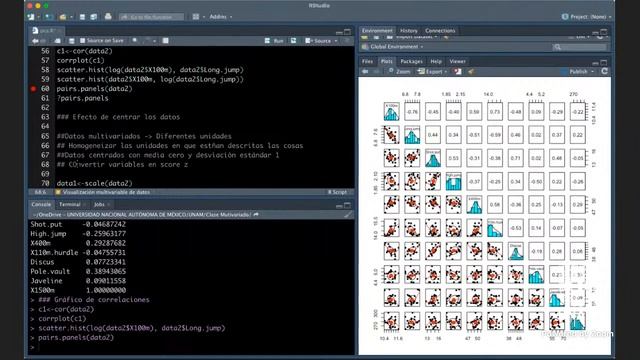The width and height of the screenshot is (640, 360).
Task: Click the console prompt input line
Action: 192,347
